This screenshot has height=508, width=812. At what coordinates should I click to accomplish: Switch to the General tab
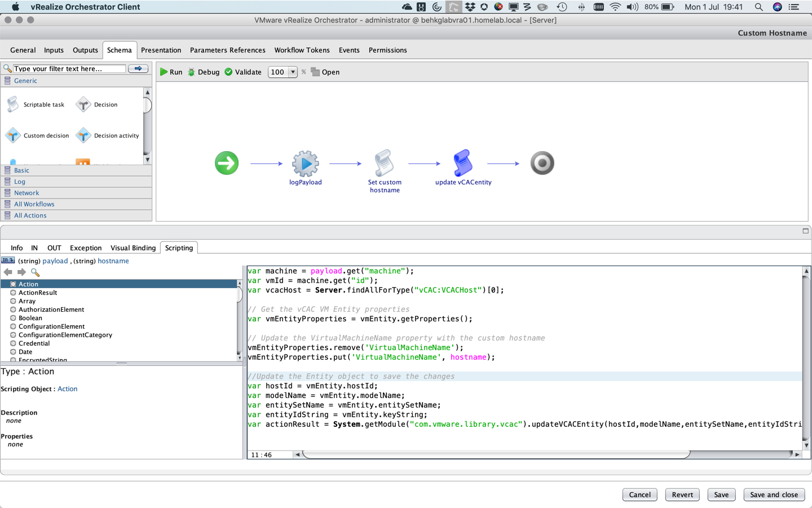[23, 50]
